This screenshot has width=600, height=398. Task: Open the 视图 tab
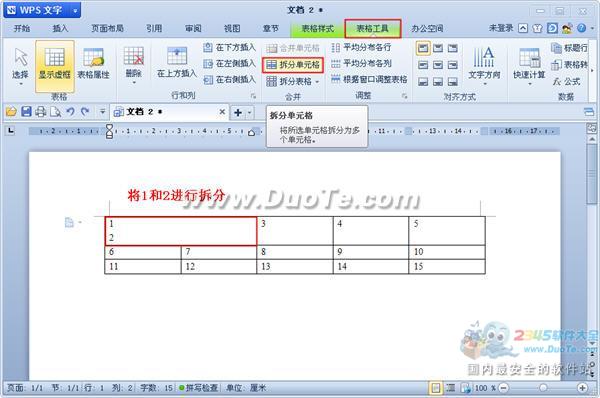click(232, 28)
